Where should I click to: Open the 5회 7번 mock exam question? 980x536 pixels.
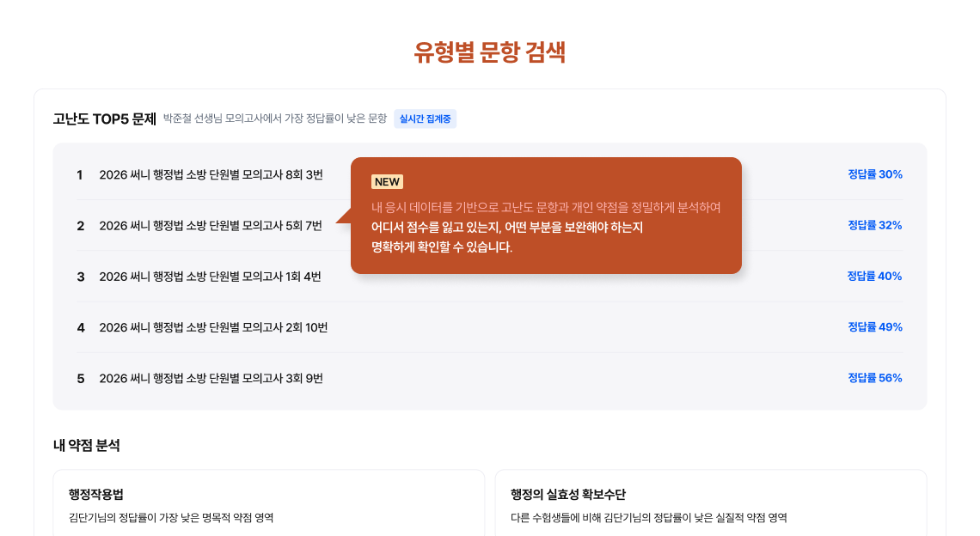pos(211,226)
